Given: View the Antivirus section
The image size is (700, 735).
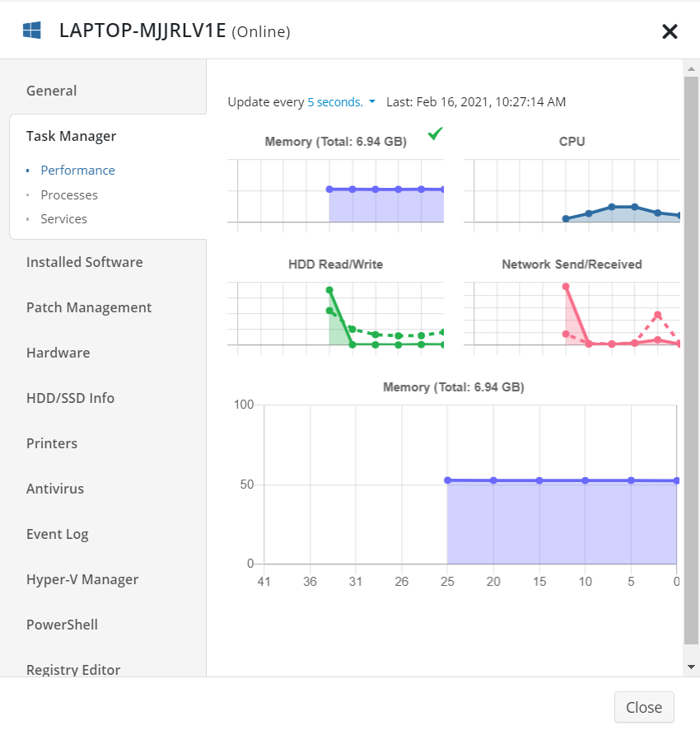Looking at the screenshot, I should click(55, 488).
